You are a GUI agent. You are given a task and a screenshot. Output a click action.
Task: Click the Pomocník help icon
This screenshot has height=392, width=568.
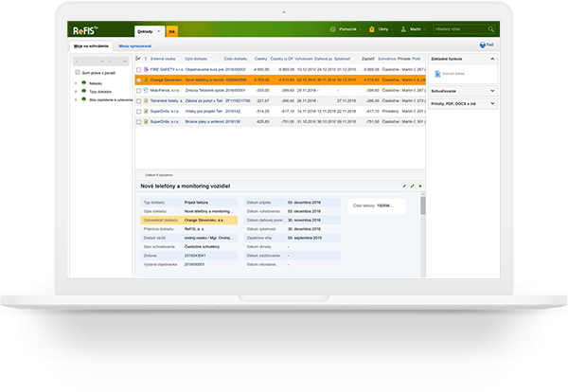tap(334, 31)
